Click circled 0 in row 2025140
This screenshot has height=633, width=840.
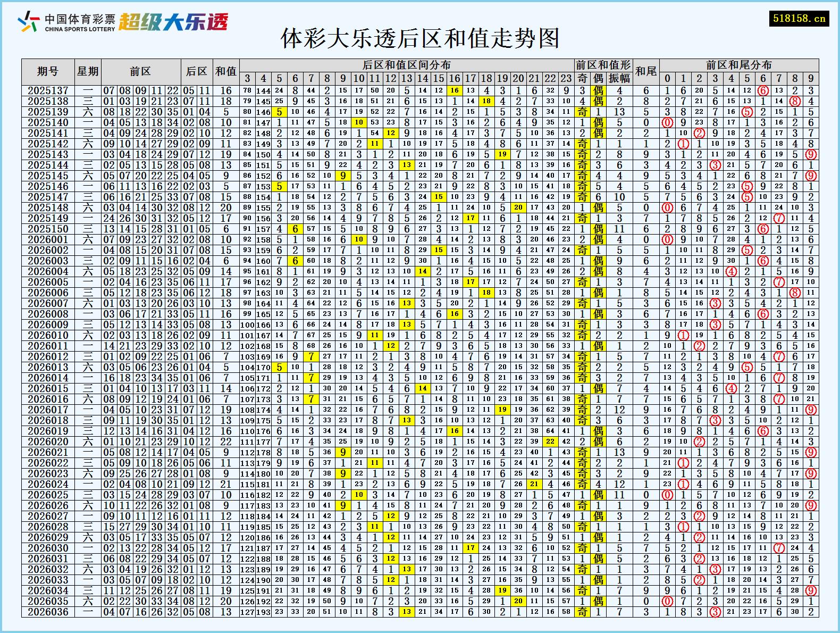click(667, 122)
